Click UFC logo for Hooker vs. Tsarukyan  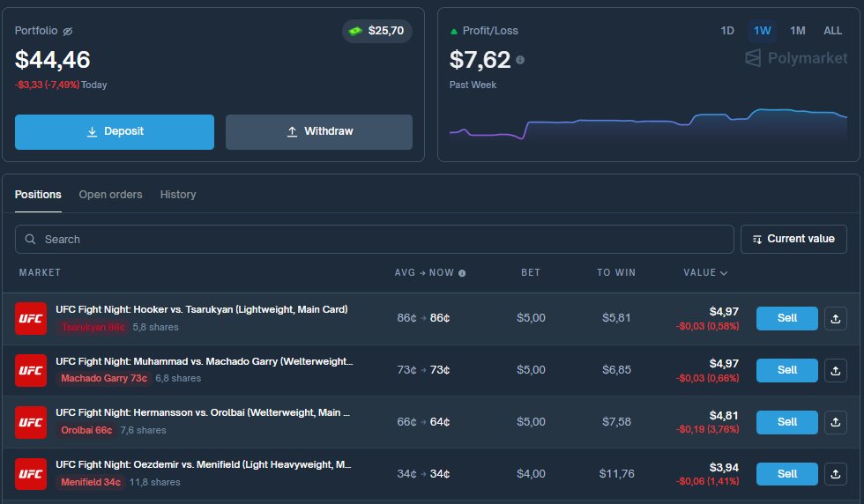pyautogui.click(x=31, y=318)
